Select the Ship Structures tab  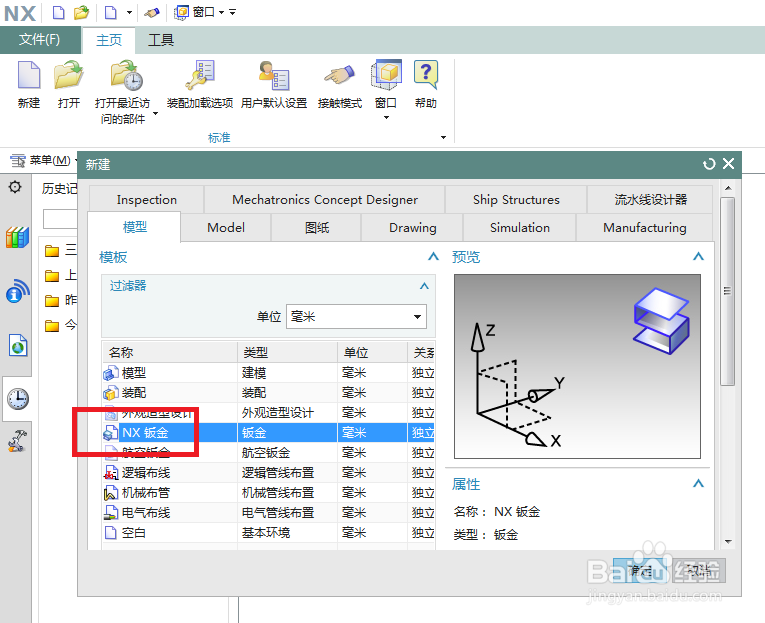[x=516, y=200]
